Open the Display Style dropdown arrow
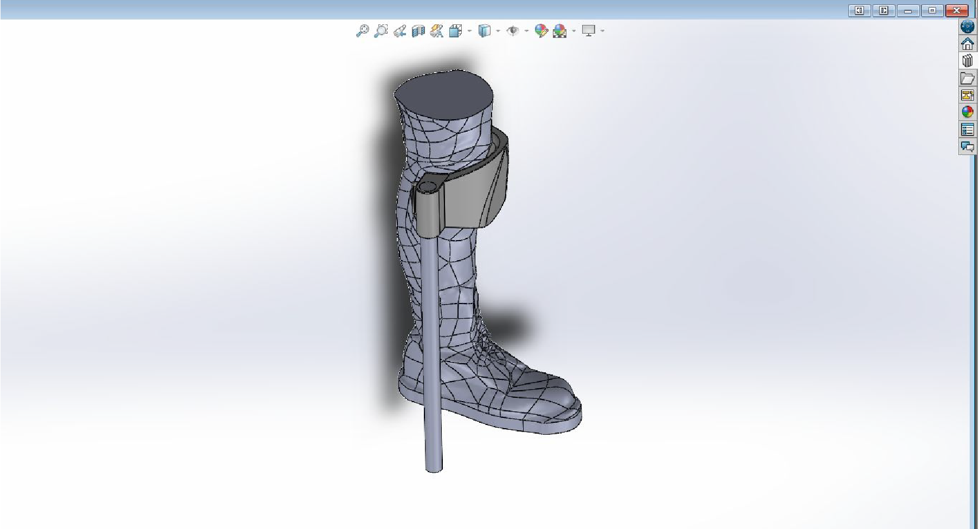Image resolution: width=980 pixels, height=529 pixels. point(498,31)
